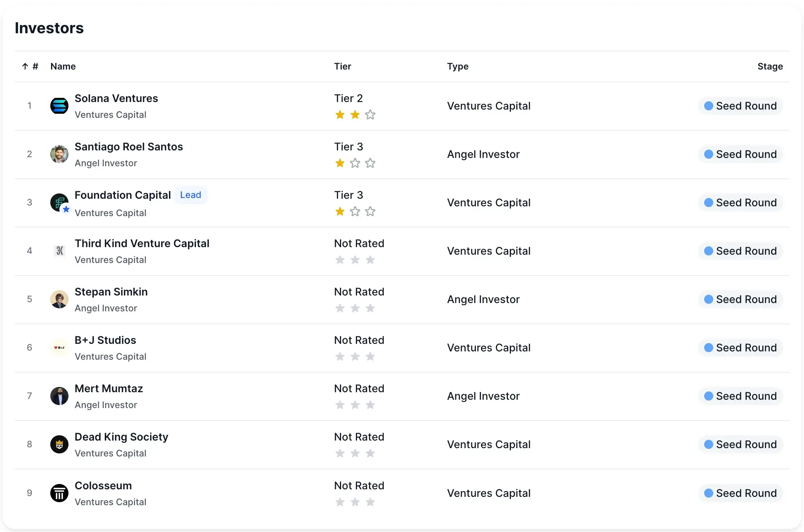Click the Dead King Society crown logo
The image size is (804, 532).
[x=59, y=444]
